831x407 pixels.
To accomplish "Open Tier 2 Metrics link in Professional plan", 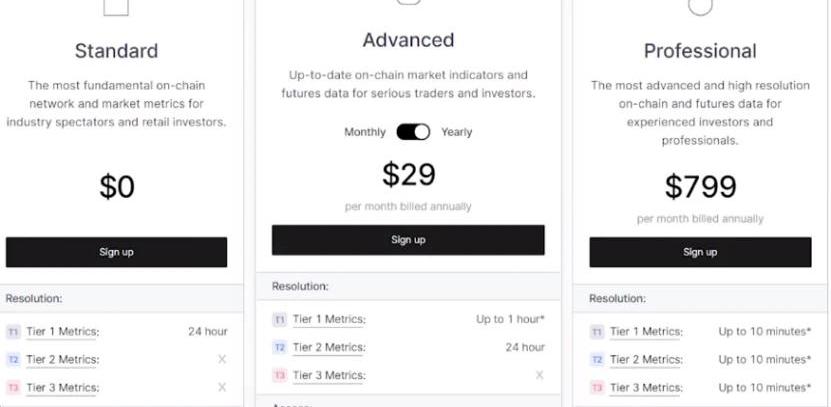I will click(646, 360).
